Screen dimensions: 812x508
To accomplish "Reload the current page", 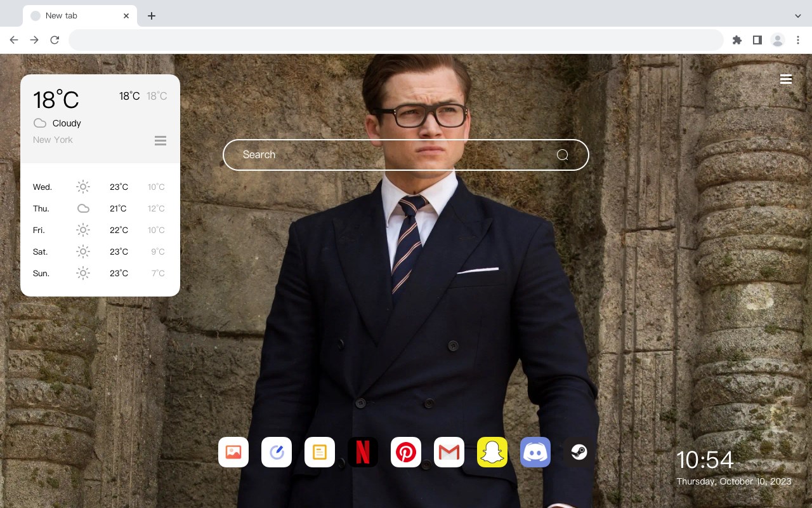I will (55, 40).
